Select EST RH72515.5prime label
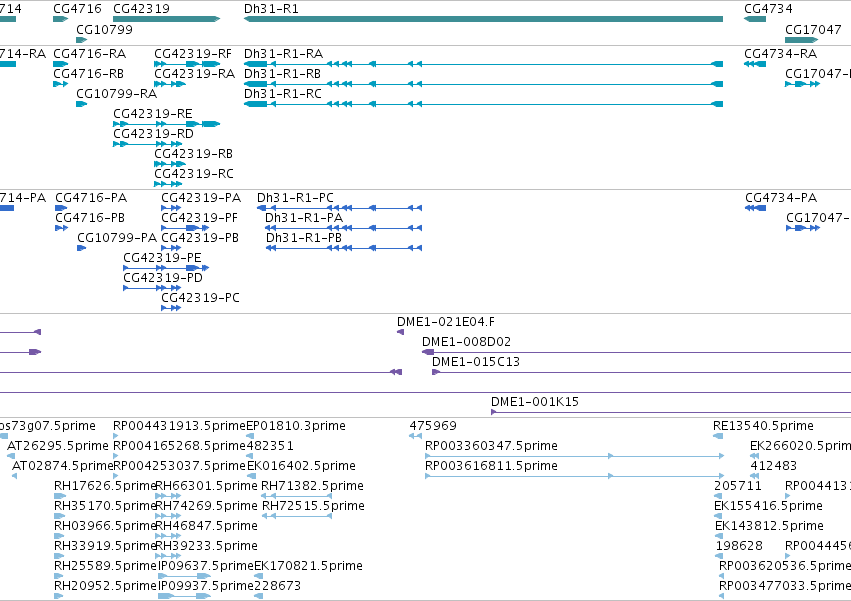This screenshot has height=601, width=851. pyautogui.click(x=314, y=507)
